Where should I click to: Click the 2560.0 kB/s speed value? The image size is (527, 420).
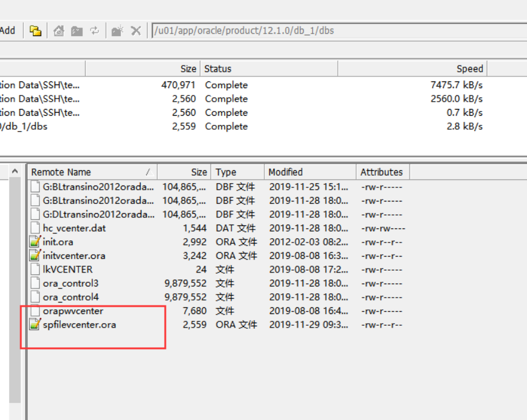point(457,99)
